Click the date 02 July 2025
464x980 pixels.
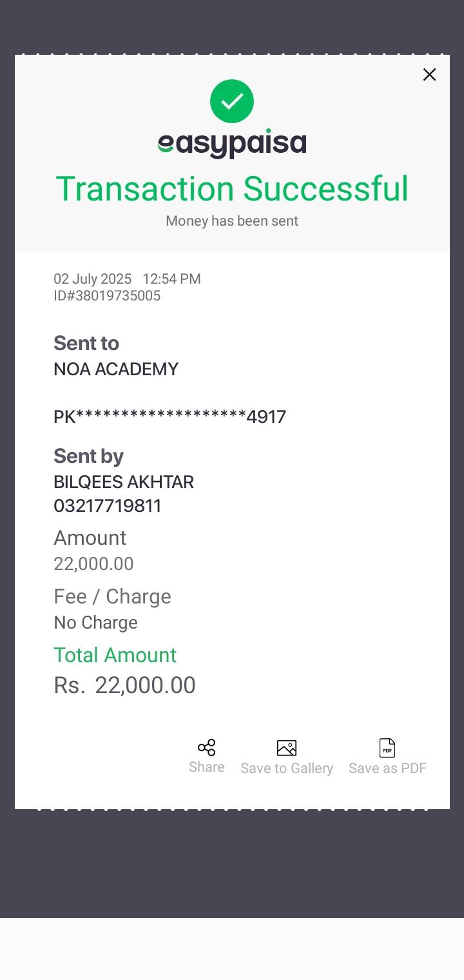tap(92, 279)
